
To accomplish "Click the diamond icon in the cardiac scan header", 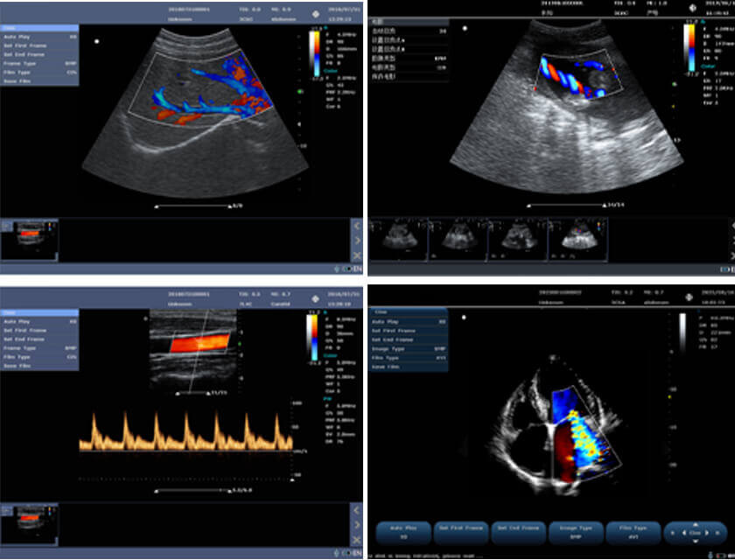I will click(x=689, y=297).
